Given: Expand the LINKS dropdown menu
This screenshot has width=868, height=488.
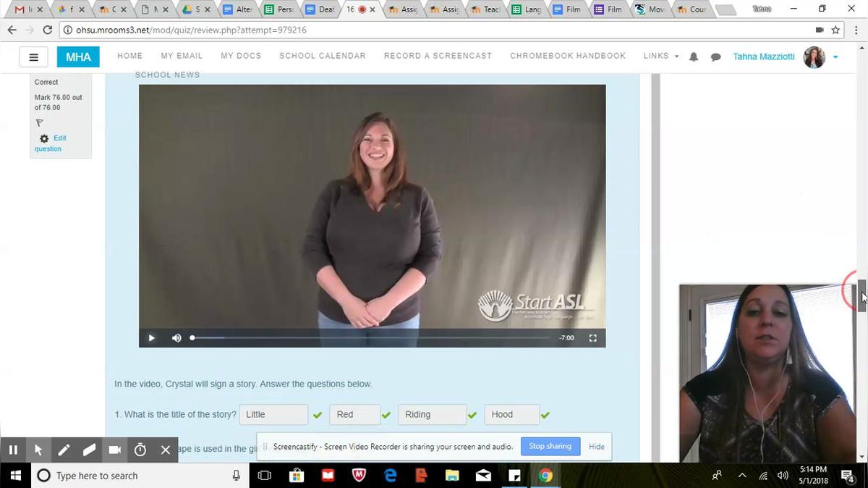Looking at the screenshot, I should (x=660, y=56).
